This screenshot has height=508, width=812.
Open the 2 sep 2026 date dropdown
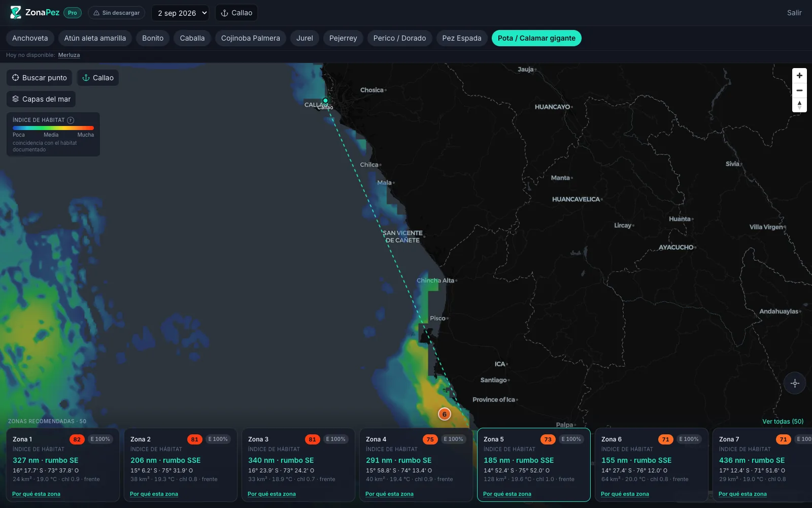click(x=180, y=13)
